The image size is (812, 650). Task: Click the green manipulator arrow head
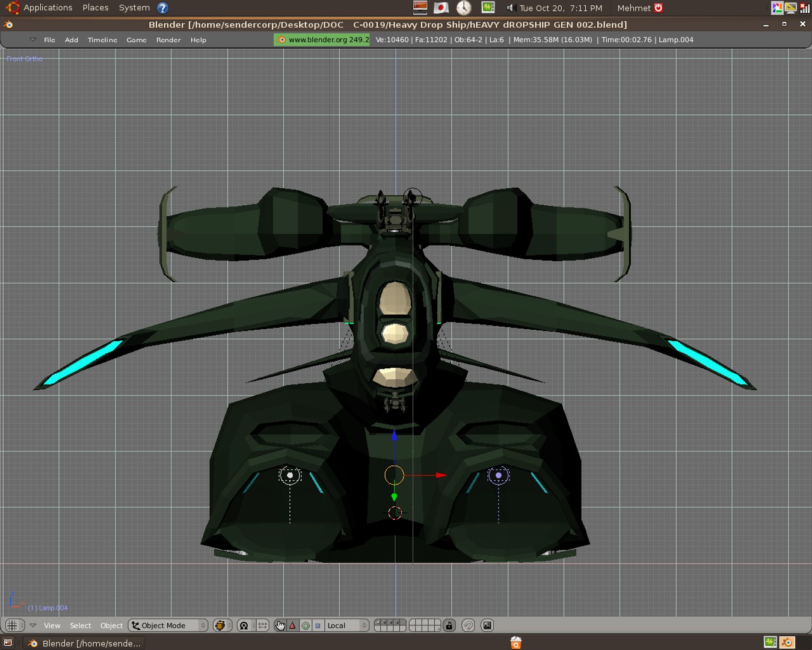(x=394, y=497)
